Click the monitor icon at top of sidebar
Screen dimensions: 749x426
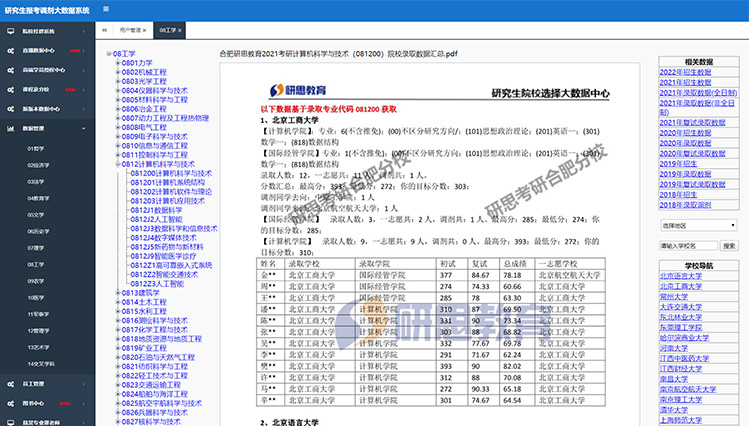[x=11, y=31]
